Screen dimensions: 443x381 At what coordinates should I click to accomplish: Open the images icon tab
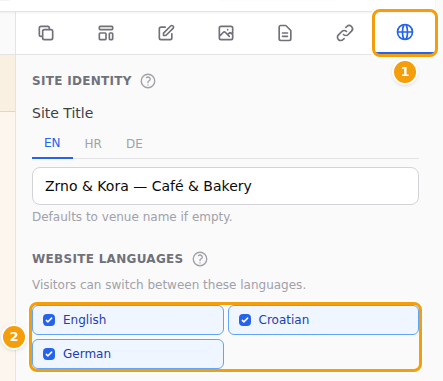coord(226,33)
